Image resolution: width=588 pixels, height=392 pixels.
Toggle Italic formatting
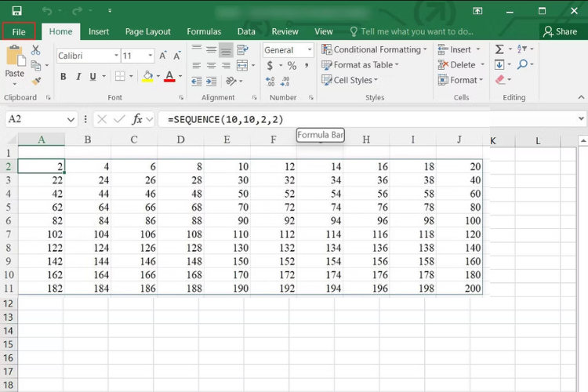pos(78,77)
